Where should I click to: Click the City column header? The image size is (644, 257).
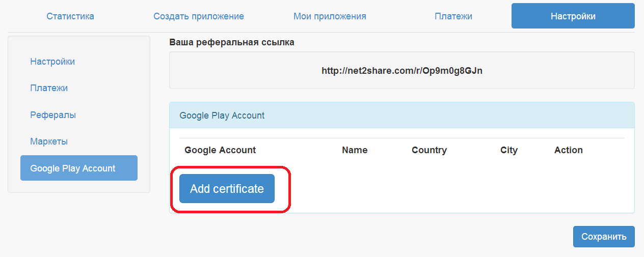tap(509, 150)
